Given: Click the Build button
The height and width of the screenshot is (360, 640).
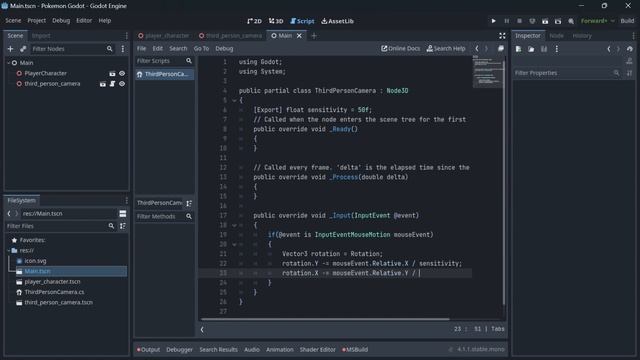Looking at the screenshot, I should point(627,21).
